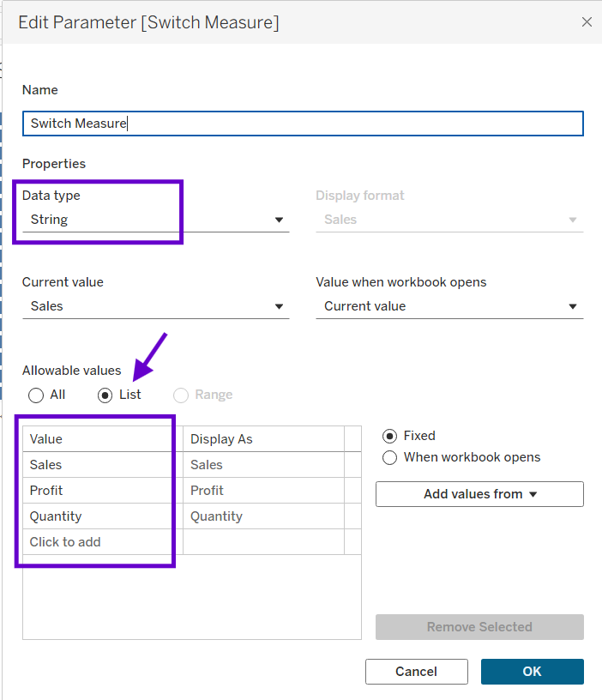Viewport: 602px width, 700px height.
Task: Select the List radio button
Action: pos(105,395)
